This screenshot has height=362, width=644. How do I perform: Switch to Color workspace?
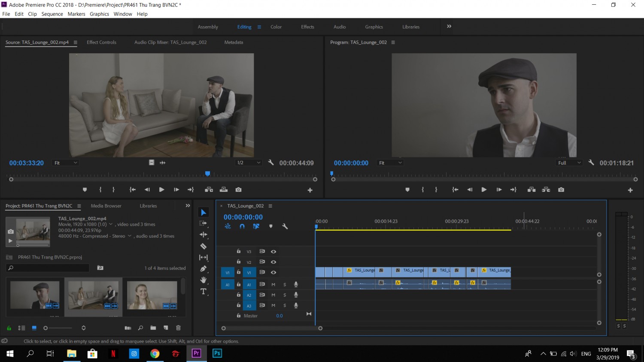[x=276, y=27]
